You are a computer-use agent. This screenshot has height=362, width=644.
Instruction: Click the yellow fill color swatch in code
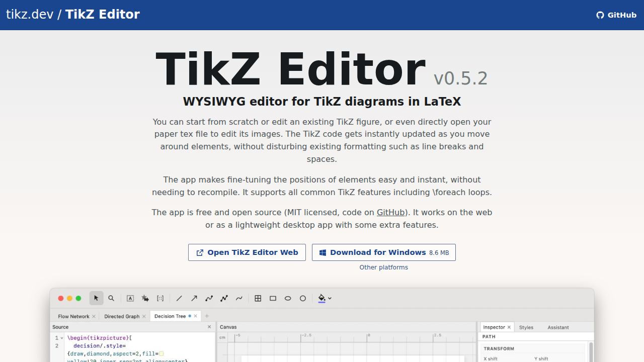[162, 354]
